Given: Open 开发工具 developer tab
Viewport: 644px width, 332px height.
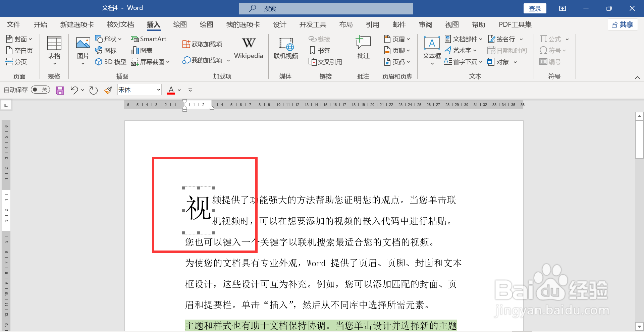Looking at the screenshot, I should pyautogui.click(x=313, y=25).
